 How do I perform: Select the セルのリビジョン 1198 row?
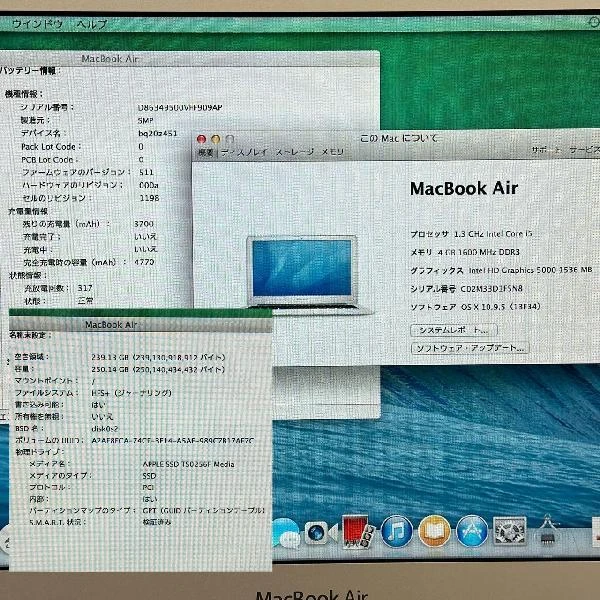click(91, 198)
